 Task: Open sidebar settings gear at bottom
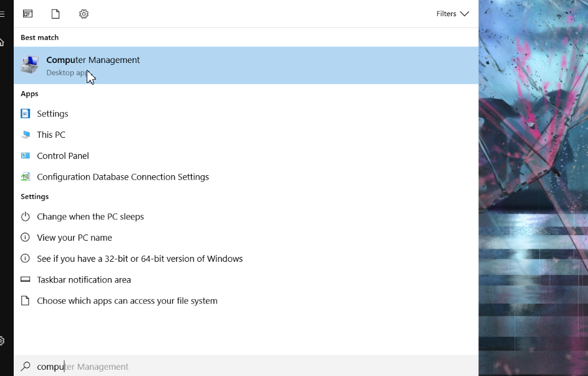pyautogui.click(x=2, y=340)
